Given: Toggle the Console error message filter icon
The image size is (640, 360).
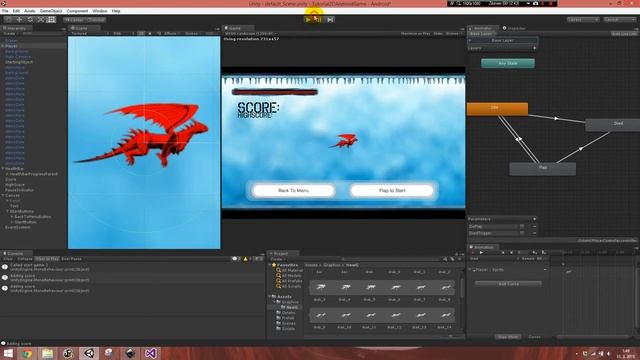Looking at the screenshot, I should 258,259.
